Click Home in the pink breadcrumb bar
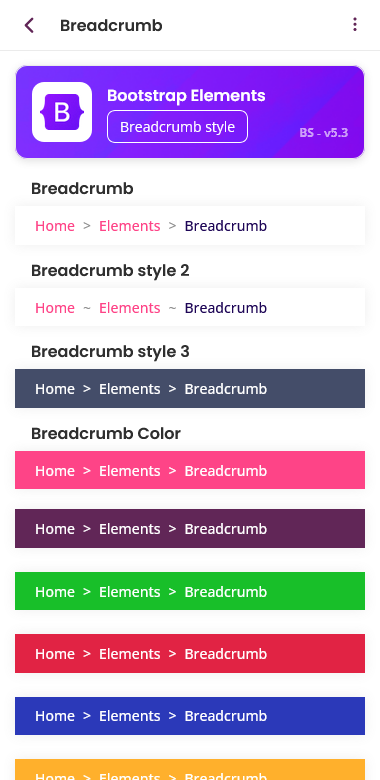Viewport: 380px width, 780px height. click(55, 471)
